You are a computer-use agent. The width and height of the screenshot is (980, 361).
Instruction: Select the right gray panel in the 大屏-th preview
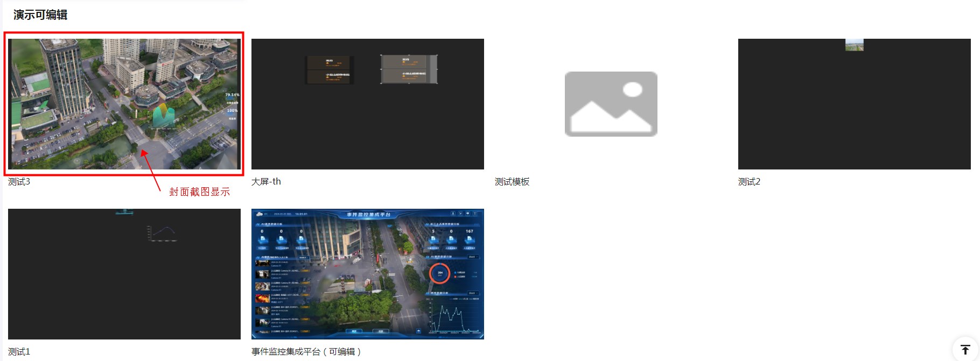pyautogui.click(x=409, y=69)
